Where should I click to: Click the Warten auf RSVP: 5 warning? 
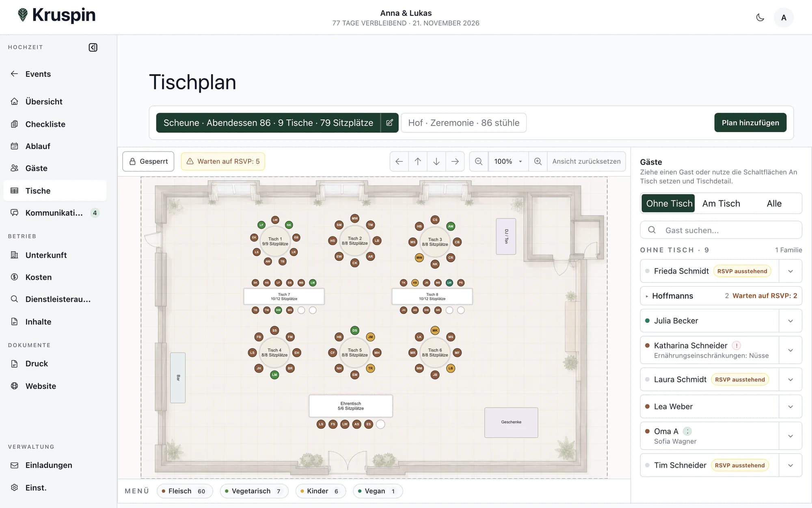pyautogui.click(x=223, y=161)
